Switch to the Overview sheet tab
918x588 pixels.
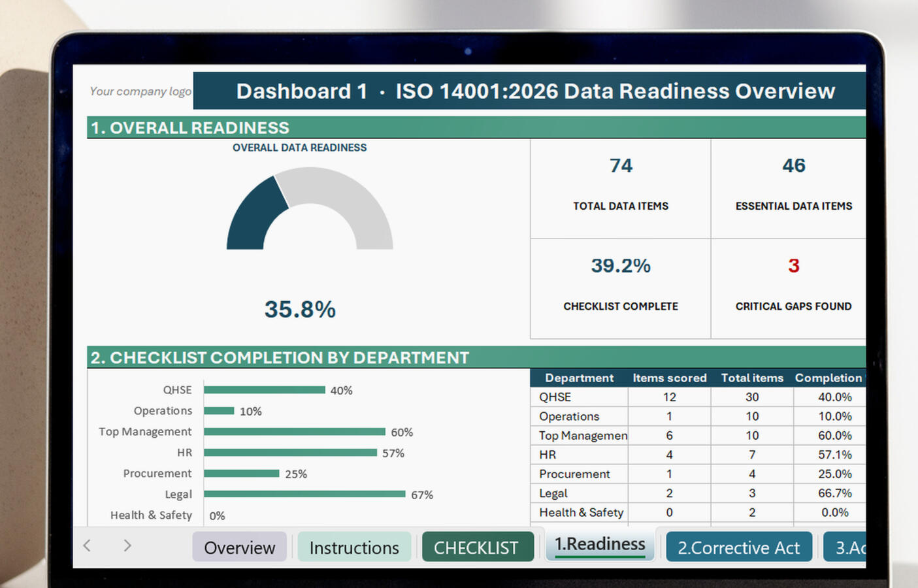click(239, 547)
